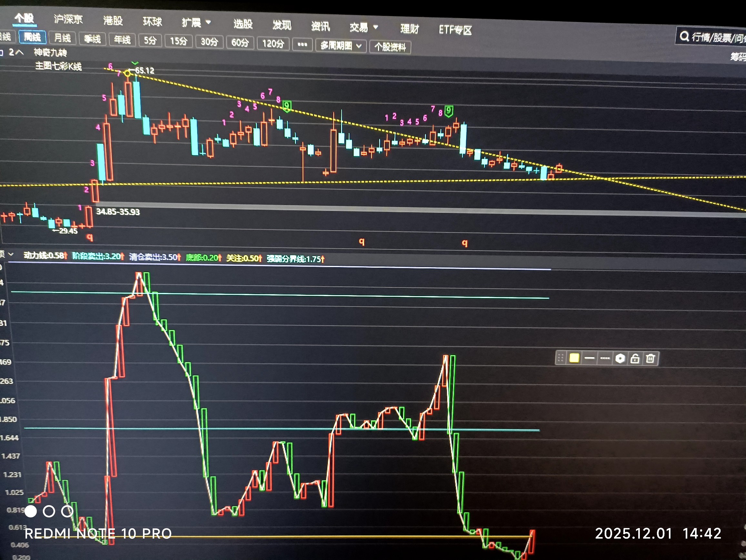Open the 港股 tab
Viewport: 746px width, 560px height.
coord(113,21)
